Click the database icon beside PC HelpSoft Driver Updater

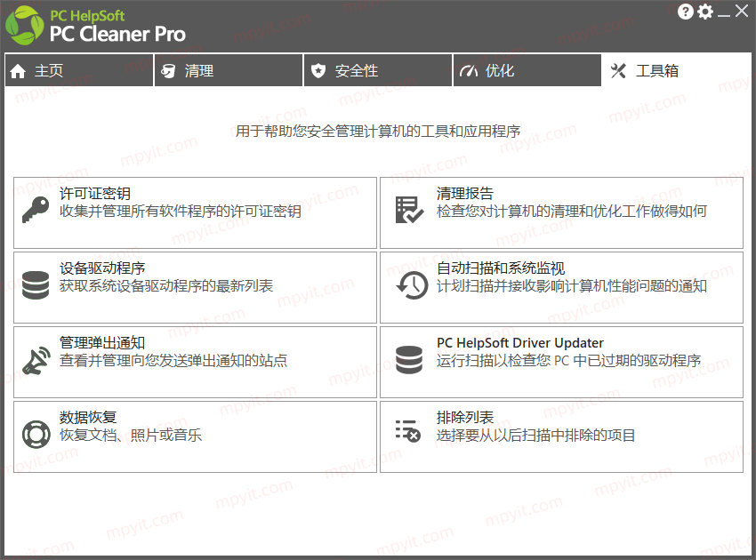click(x=409, y=359)
